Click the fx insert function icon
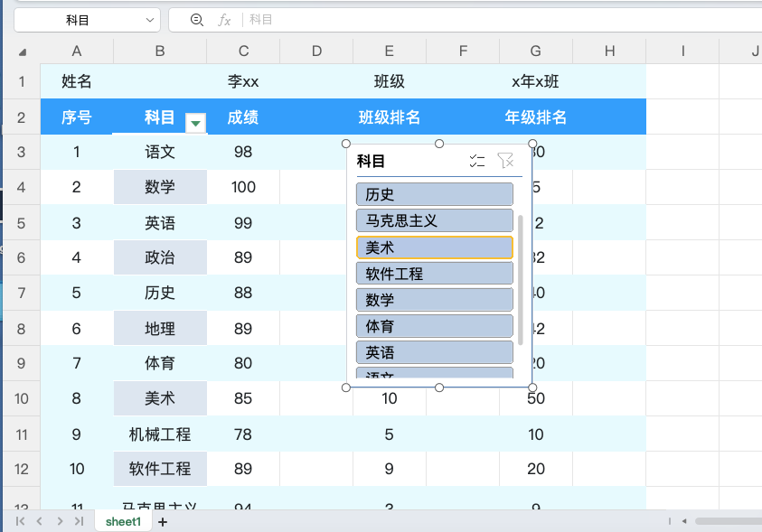This screenshot has width=762, height=532. click(223, 20)
